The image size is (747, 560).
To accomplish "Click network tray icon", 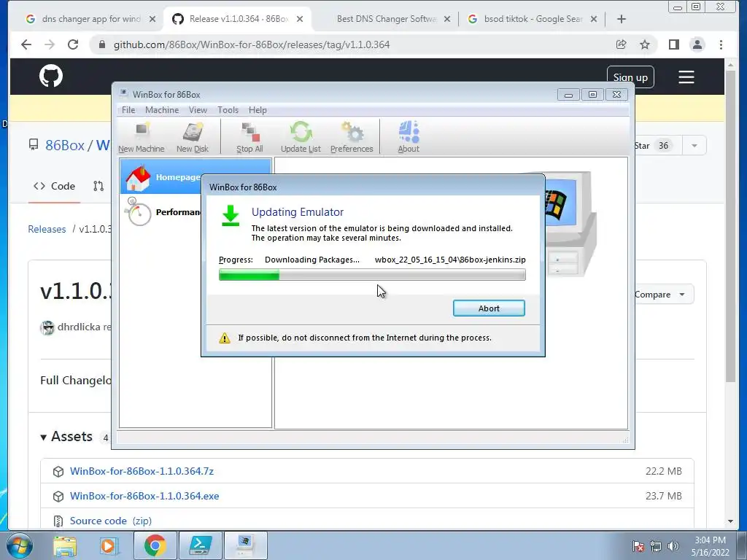I will 656,546.
